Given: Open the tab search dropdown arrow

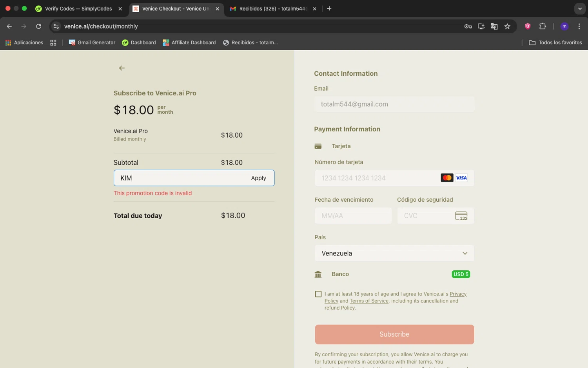Looking at the screenshot, I should coord(580,9).
